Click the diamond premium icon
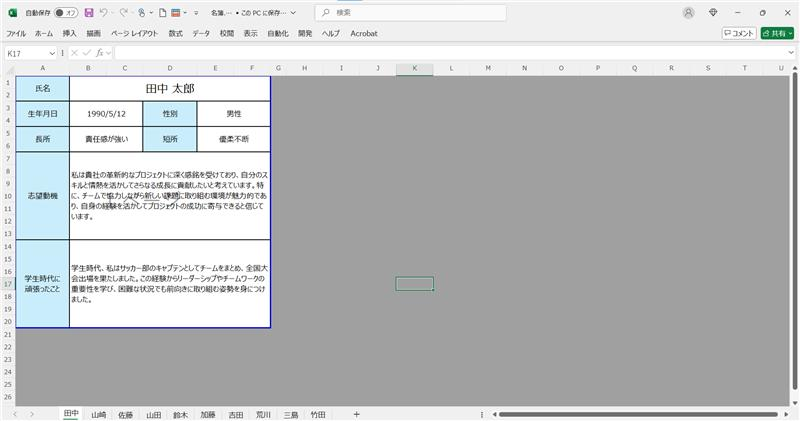The width and height of the screenshot is (800, 421). click(x=713, y=13)
